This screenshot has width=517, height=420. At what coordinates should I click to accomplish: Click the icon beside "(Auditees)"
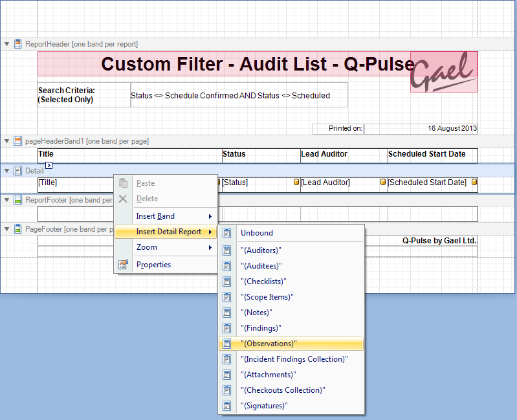(x=227, y=266)
